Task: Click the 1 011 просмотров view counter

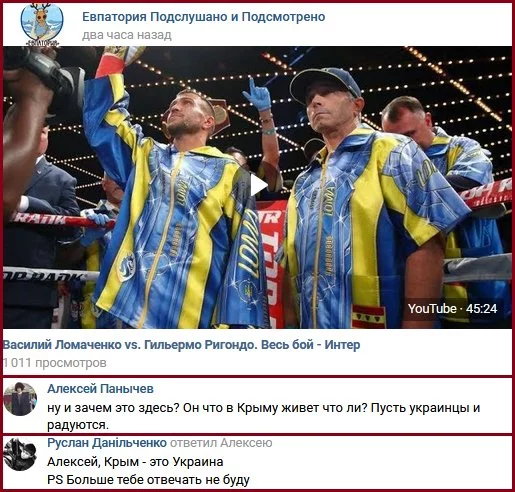Action: pos(55,363)
